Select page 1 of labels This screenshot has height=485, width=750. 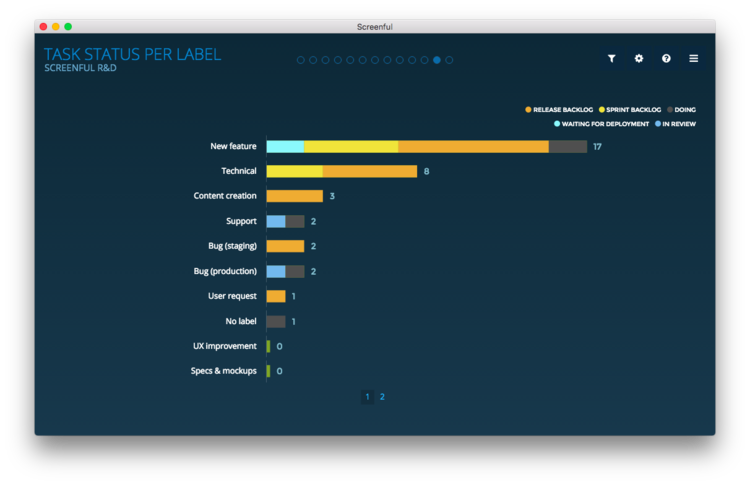[x=367, y=397]
